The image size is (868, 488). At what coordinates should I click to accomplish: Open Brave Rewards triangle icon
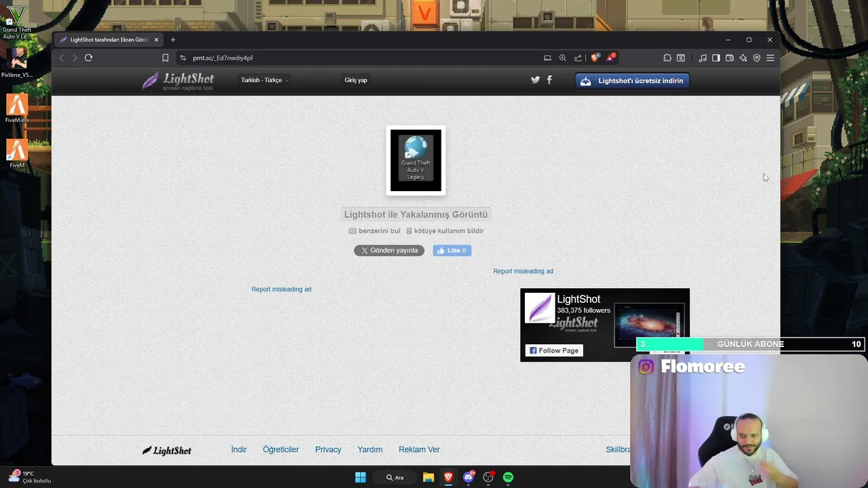610,58
